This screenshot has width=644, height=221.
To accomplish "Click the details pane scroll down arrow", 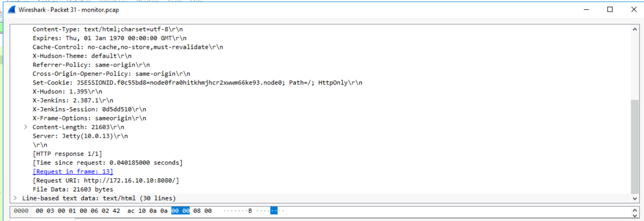I will coord(635,198).
